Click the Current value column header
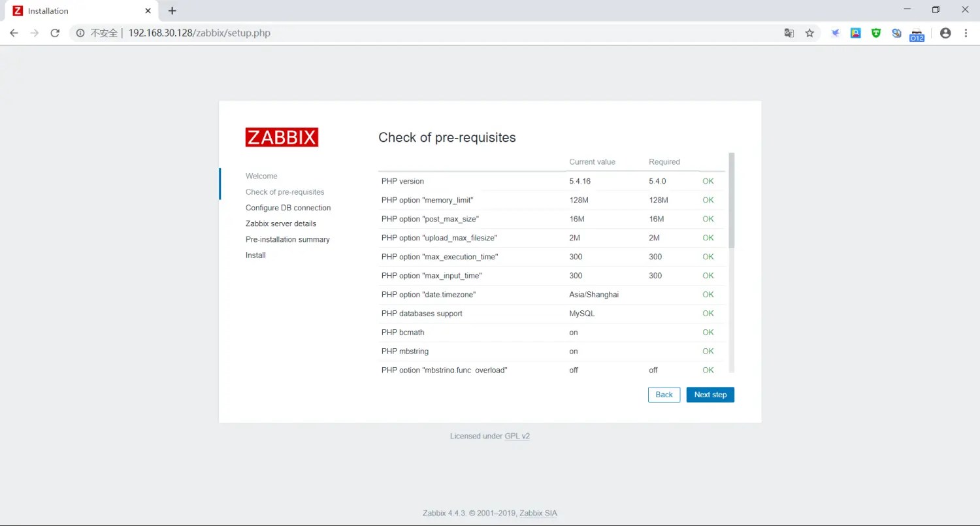 coord(592,162)
